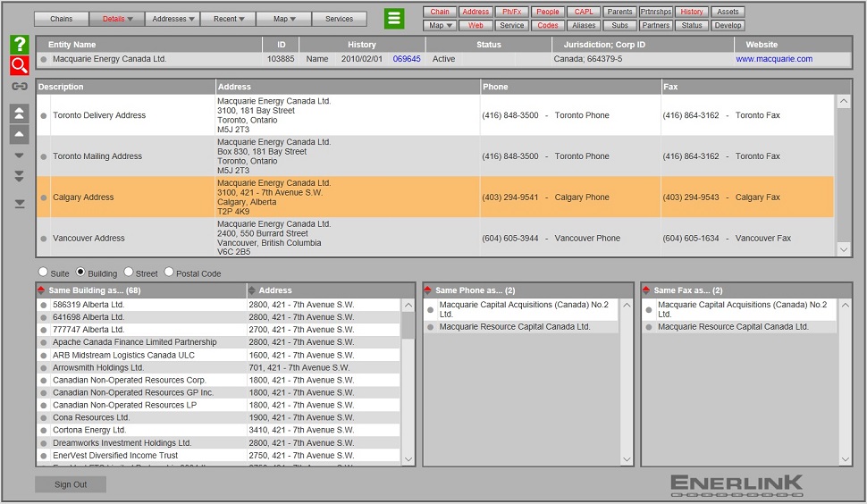Open the Details dropdown menu
The height and width of the screenshot is (504, 867).
coord(117,19)
